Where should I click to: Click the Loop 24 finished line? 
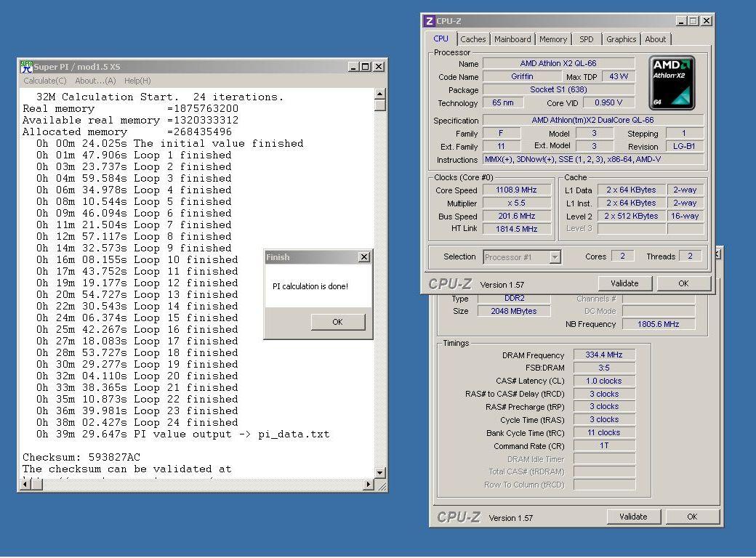tap(137, 422)
